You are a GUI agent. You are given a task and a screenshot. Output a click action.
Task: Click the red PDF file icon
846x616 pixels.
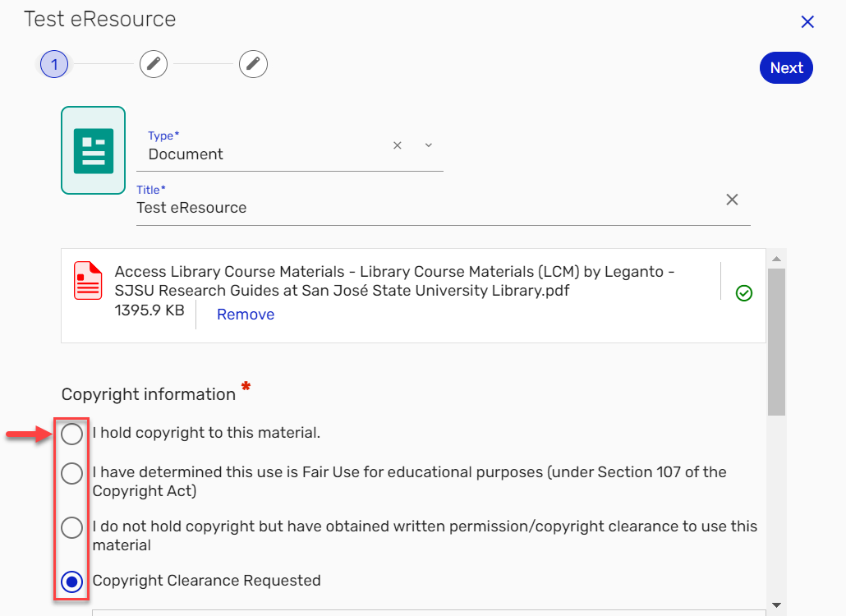(88, 281)
